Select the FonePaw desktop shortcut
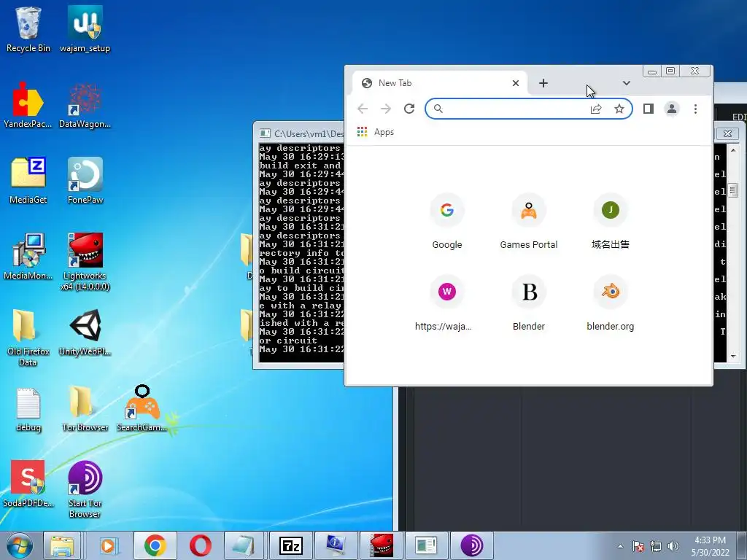Viewport: 747px width, 560px height. [85, 181]
